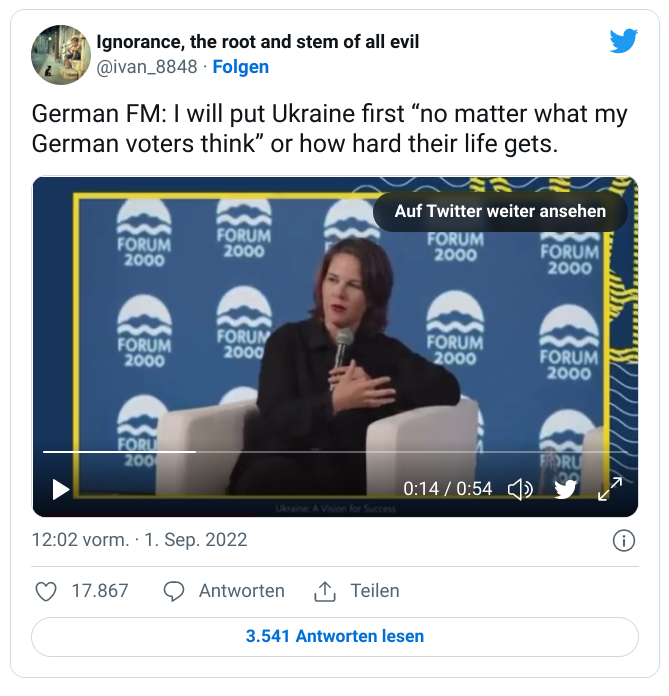Open the profile avatar picture
The width and height of the screenshot is (669, 696).
61,55
